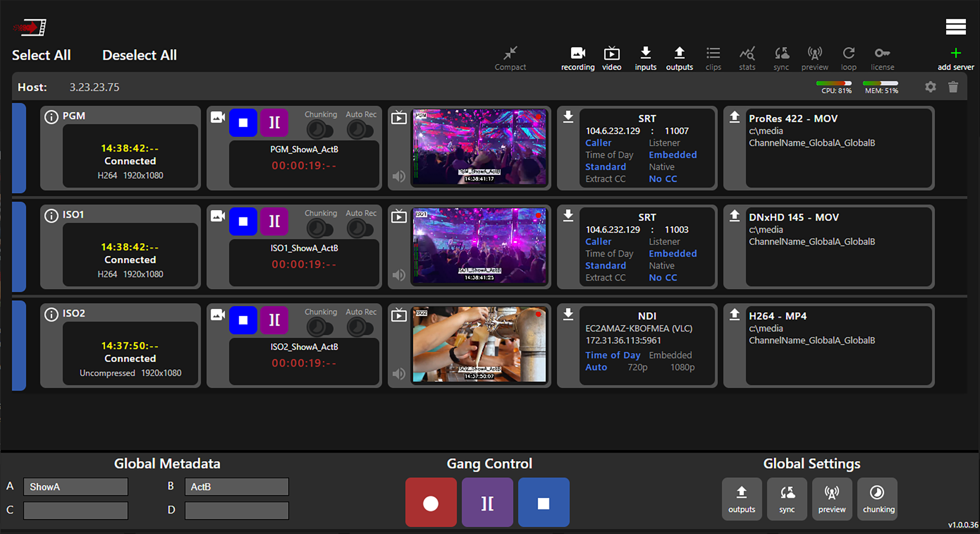This screenshot has height=534, width=980.
Task: Toggle Auto Rec on the PGM channel
Action: (360, 130)
